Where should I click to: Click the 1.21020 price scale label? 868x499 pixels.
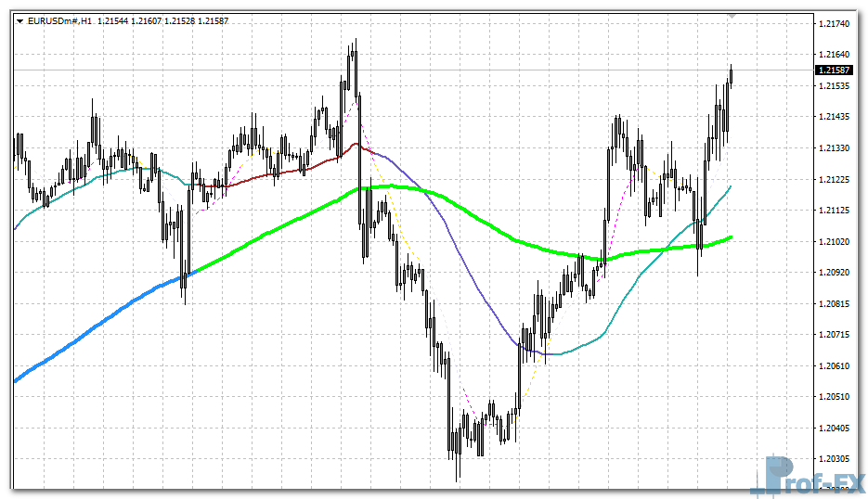834,241
